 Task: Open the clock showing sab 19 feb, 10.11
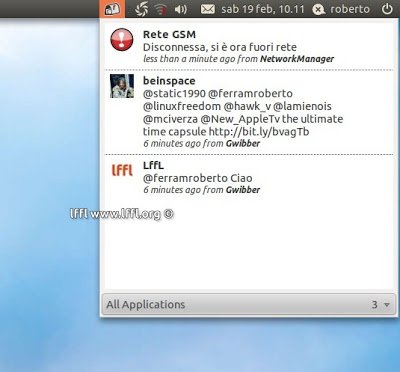[x=263, y=9]
